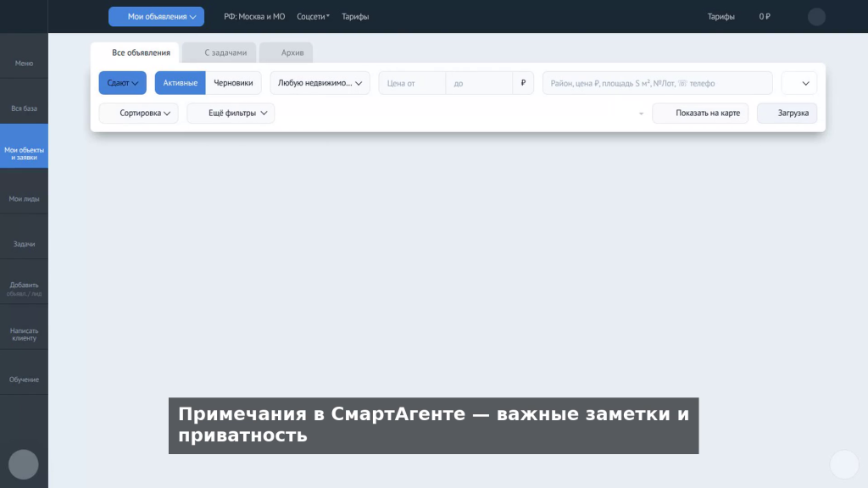
Task: Open 'Тарифы' link next to Соцсети
Action: [355, 17]
